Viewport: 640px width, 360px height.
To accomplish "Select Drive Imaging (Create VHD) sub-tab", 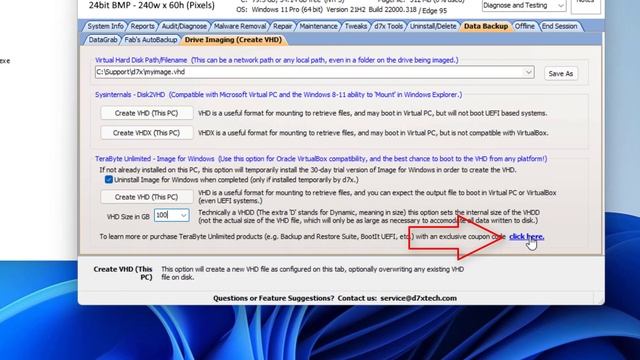I will (233, 40).
